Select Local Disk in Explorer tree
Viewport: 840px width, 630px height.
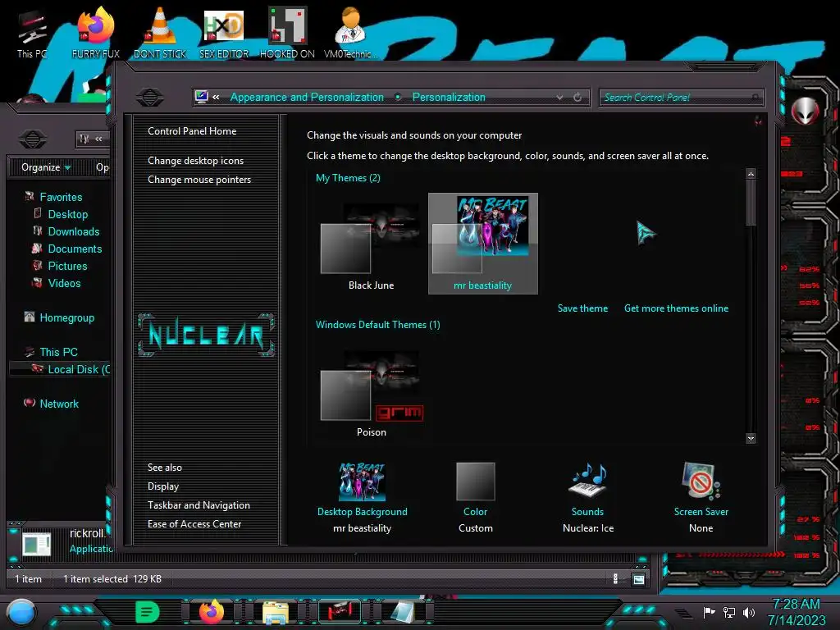pos(60,369)
